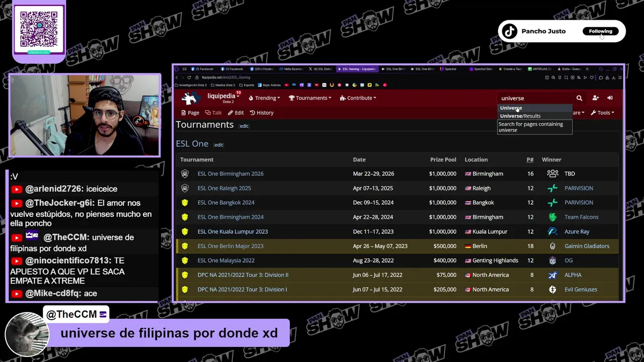Click ALPHA team logo icon

[552, 275]
